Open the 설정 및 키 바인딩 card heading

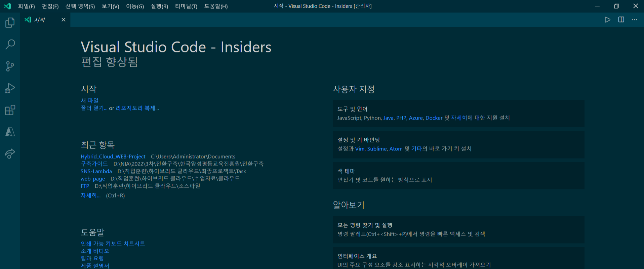pos(359,140)
